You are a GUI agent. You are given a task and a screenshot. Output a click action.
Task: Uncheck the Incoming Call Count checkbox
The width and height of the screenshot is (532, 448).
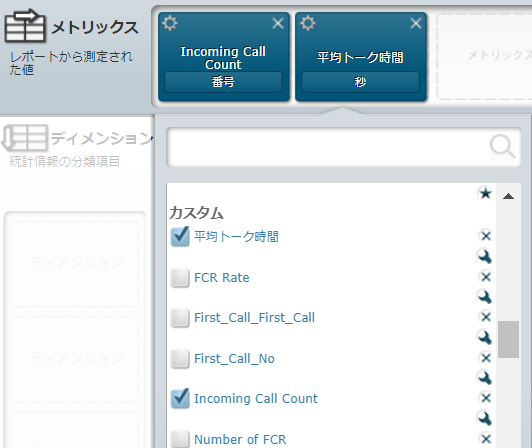coord(180,398)
